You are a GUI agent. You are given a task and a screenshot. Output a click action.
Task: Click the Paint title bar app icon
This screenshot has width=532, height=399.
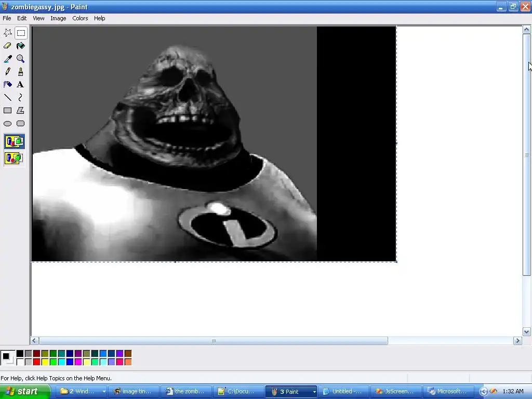[x=5, y=6]
